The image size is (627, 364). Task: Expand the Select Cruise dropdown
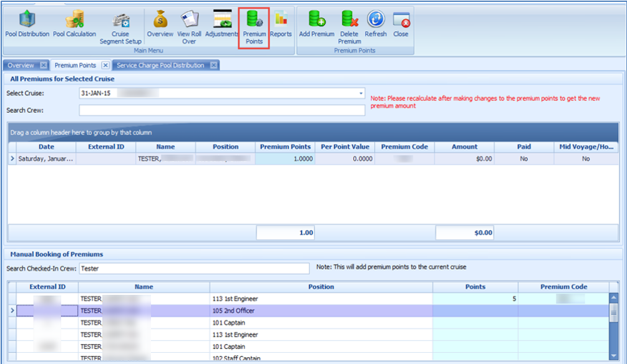pos(361,93)
